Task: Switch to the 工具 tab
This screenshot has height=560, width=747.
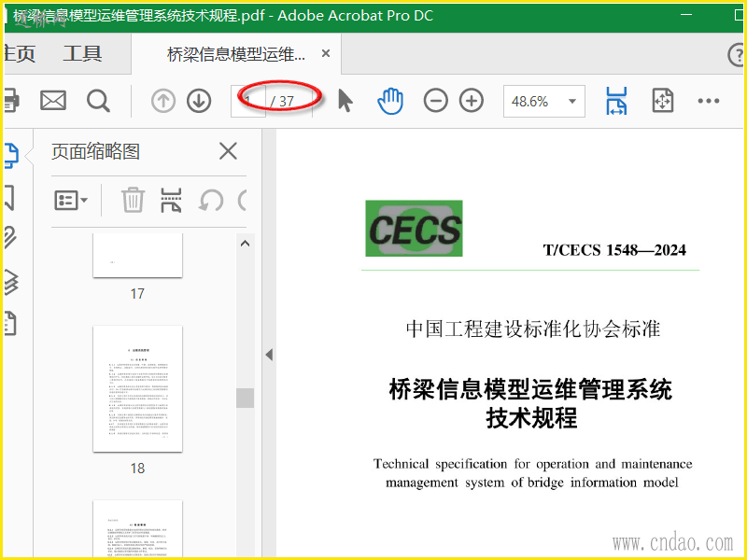Action: pos(82,53)
